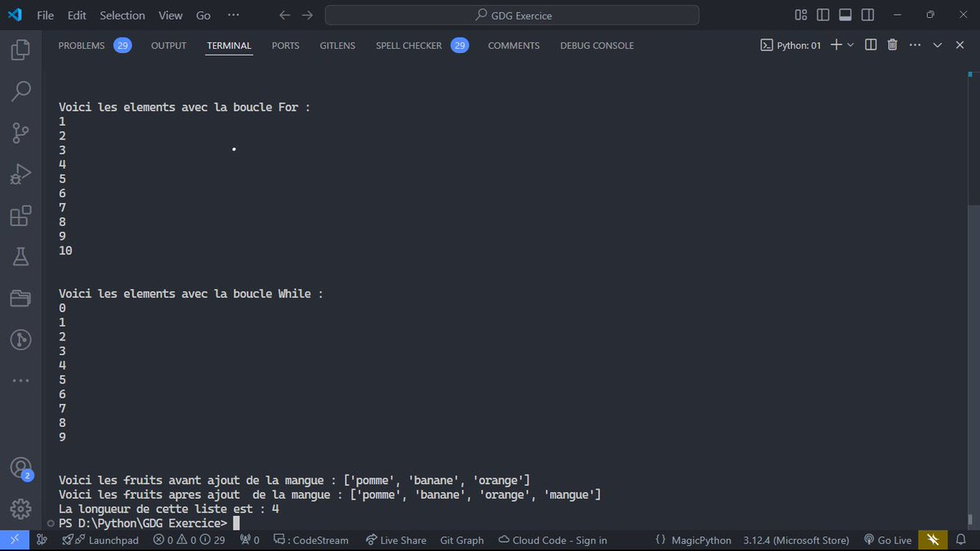Viewport: 980px width, 551px height.
Task: Open the Go menu
Action: coord(203,16)
